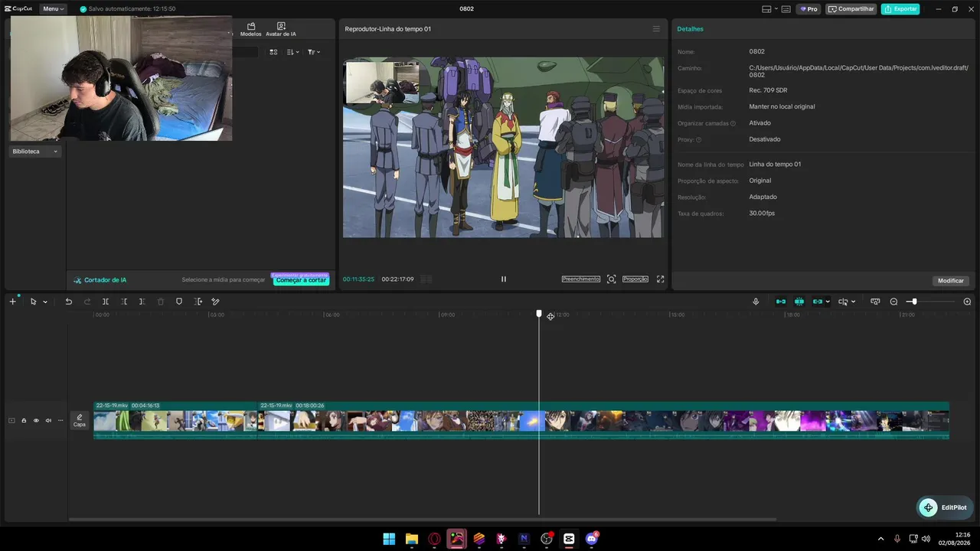Select the second 22-15-19.mkv clip on the timeline
Viewport: 980px width, 551px height.
(x=603, y=420)
